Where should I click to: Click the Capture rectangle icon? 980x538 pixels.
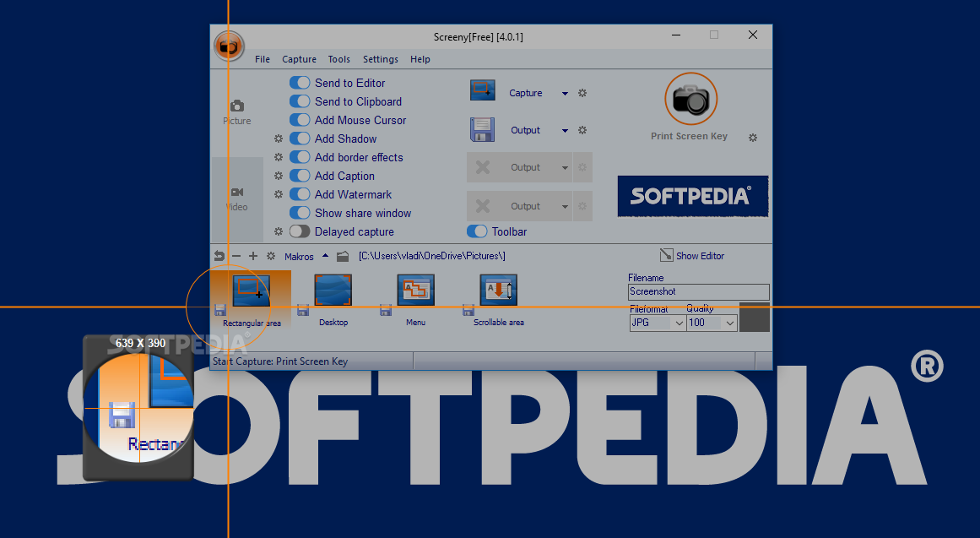pyautogui.click(x=483, y=90)
